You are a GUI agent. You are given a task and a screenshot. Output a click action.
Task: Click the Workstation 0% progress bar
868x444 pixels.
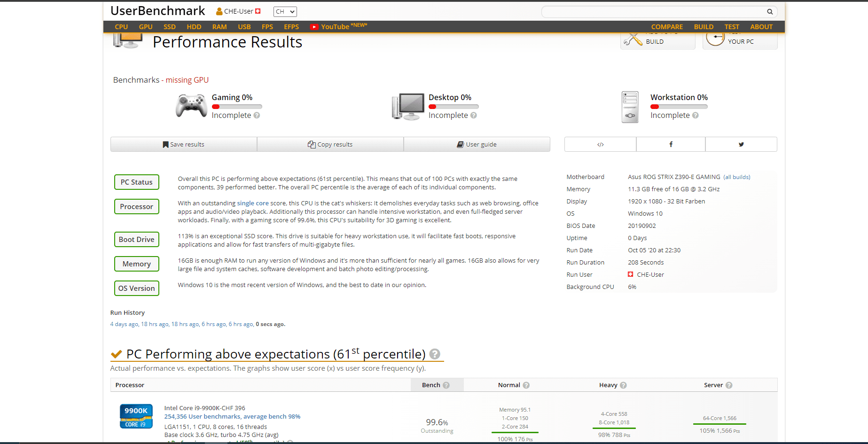point(679,107)
